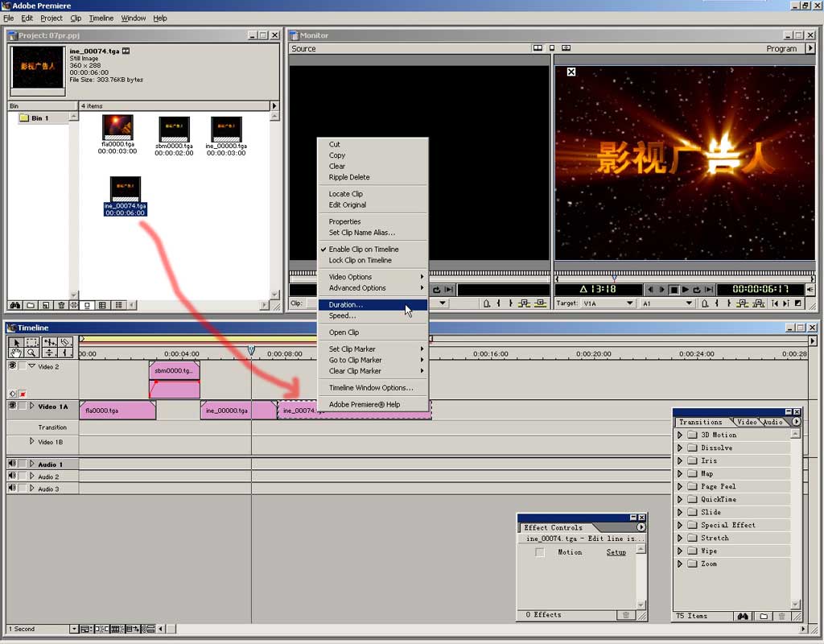Choose Duration... from the context menu
The height and width of the screenshot is (644, 824).
(346, 305)
